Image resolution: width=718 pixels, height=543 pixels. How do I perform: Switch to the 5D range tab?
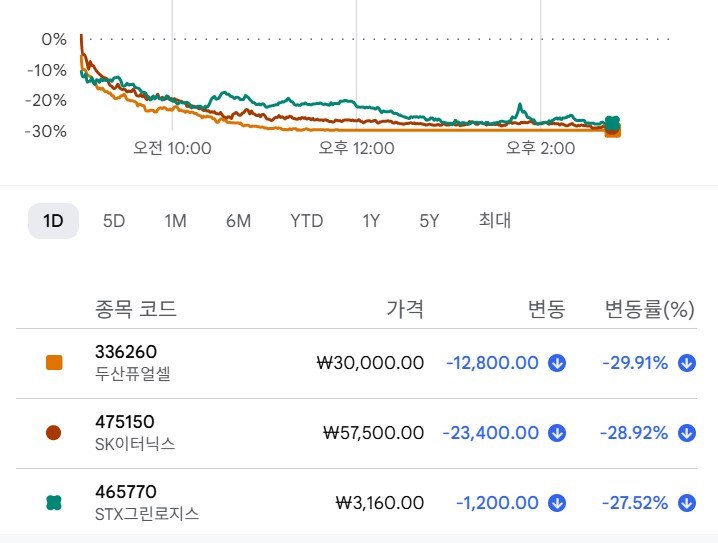point(114,221)
